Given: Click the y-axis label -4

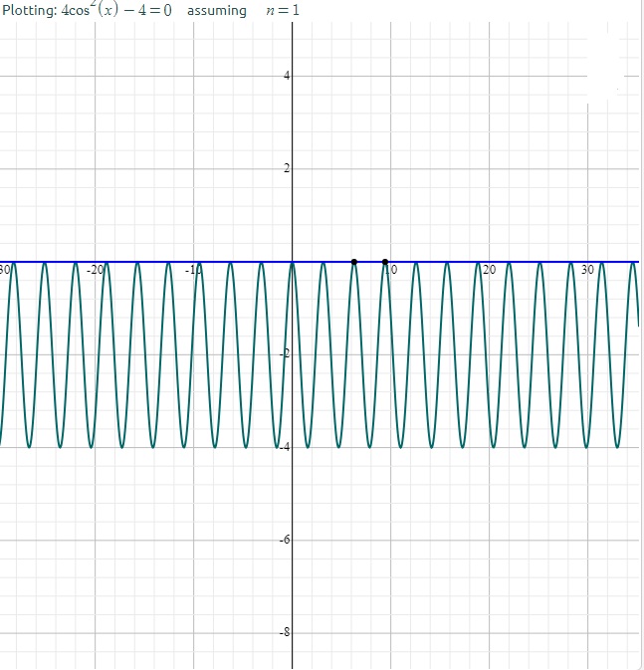Looking at the screenshot, I should point(284,447).
